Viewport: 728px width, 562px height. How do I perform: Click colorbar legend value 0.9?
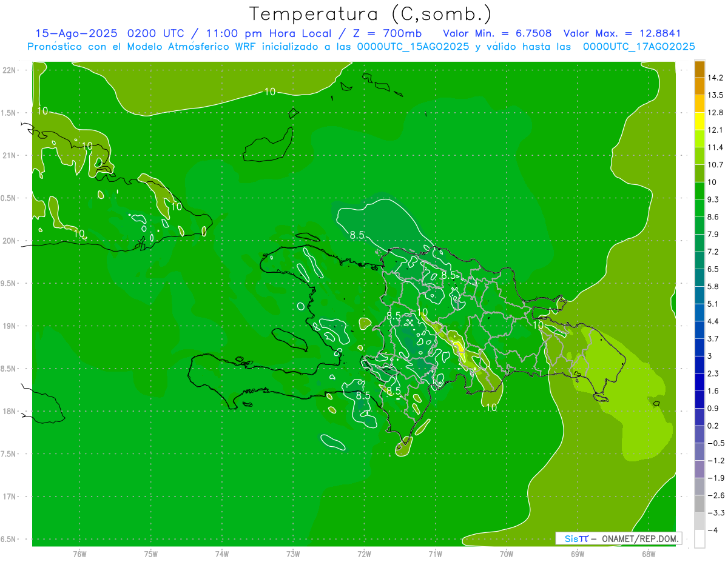tap(714, 408)
